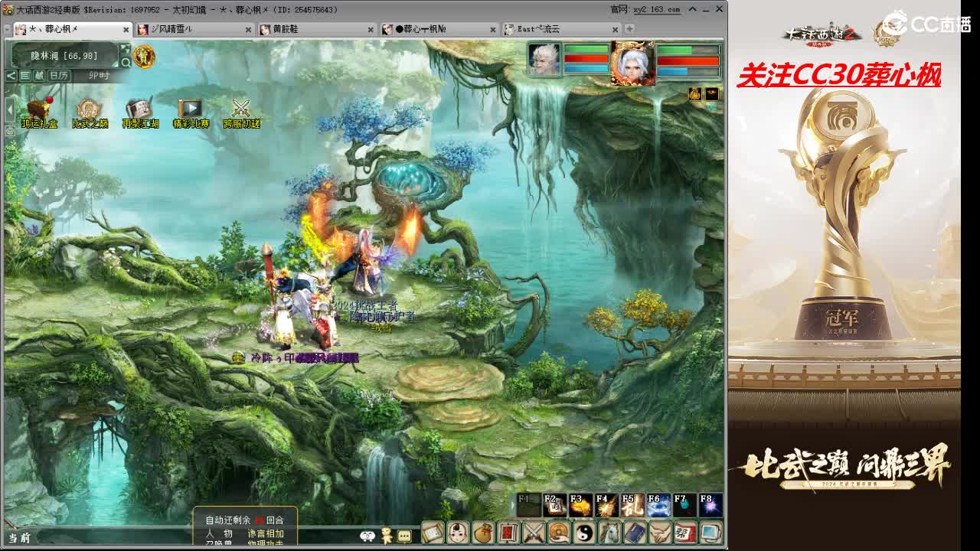Click the minimap expand arrows icon
The width and height of the screenshot is (980, 551).
click(x=126, y=50)
